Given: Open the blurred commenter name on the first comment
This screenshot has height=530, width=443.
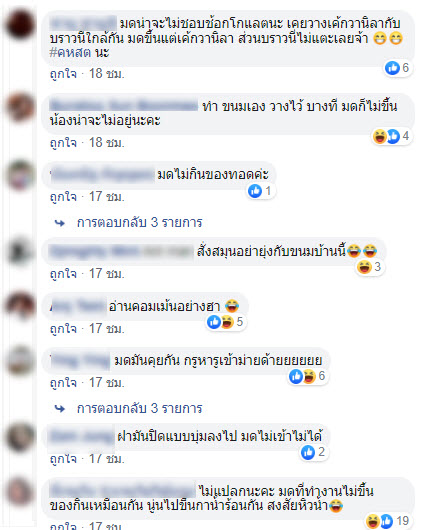Looking at the screenshot, I should point(83,24).
